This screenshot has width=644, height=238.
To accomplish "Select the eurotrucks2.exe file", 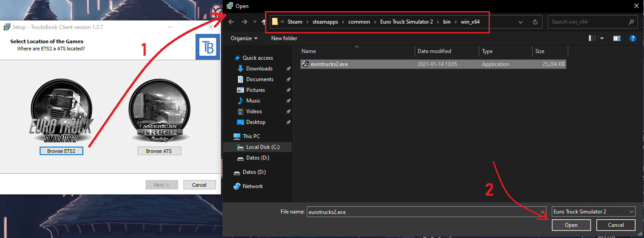I will tap(433, 64).
